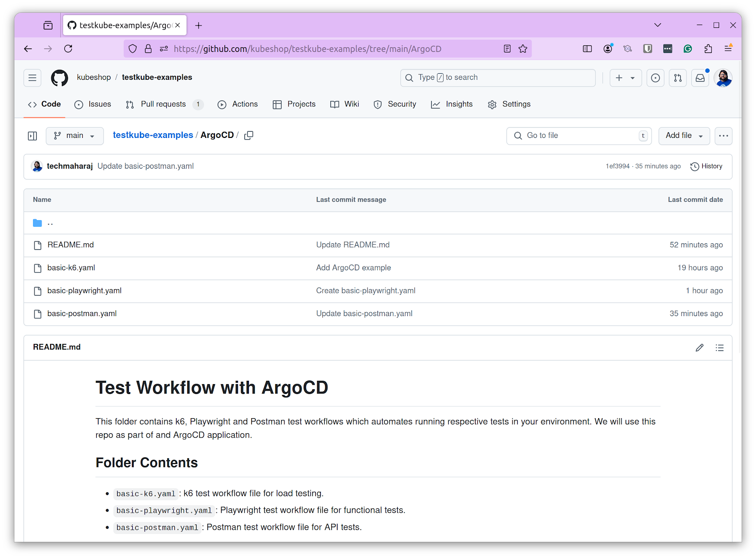Open basic-k6.yaml file
756x558 pixels.
(x=71, y=268)
